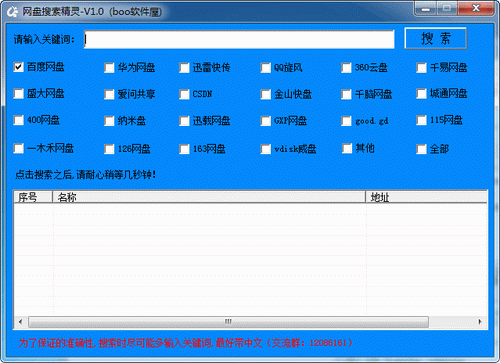The image size is (500, 363).
Task: Click the horizontal scrollbar's left arrow
Action: pyautogui.click(x=20, y=322)
